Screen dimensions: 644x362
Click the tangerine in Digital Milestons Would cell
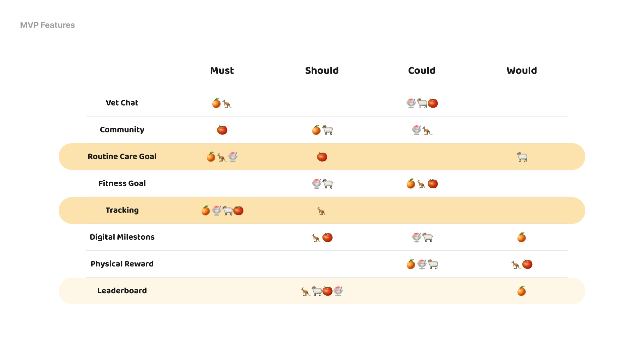(x=522, y=237)
